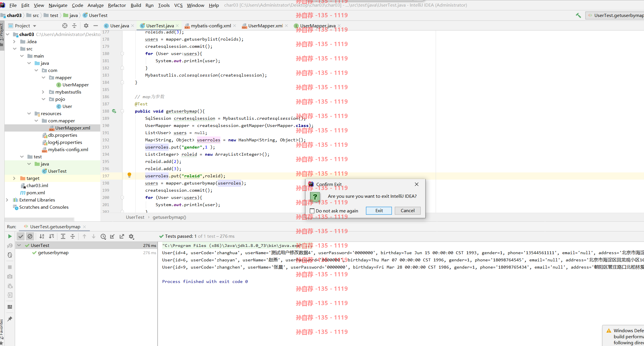The image size is (644, 346).
Task: Collapse the UserTest node in test results
Action: (19, 246)
